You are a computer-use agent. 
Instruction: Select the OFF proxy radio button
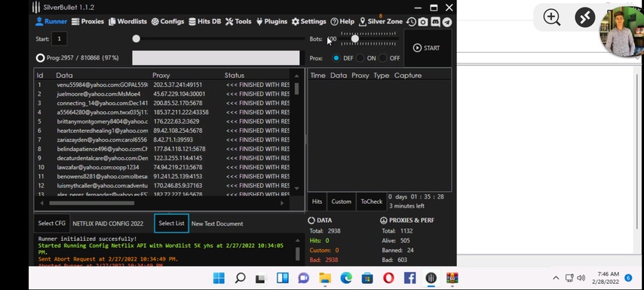point(383,58)
